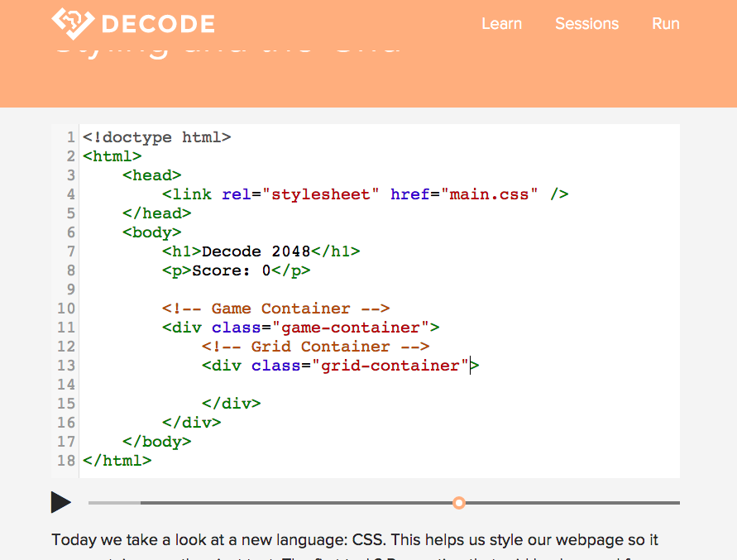737x560 pixels.
Task: Click the closing head tag
Action: pos(156,213)
